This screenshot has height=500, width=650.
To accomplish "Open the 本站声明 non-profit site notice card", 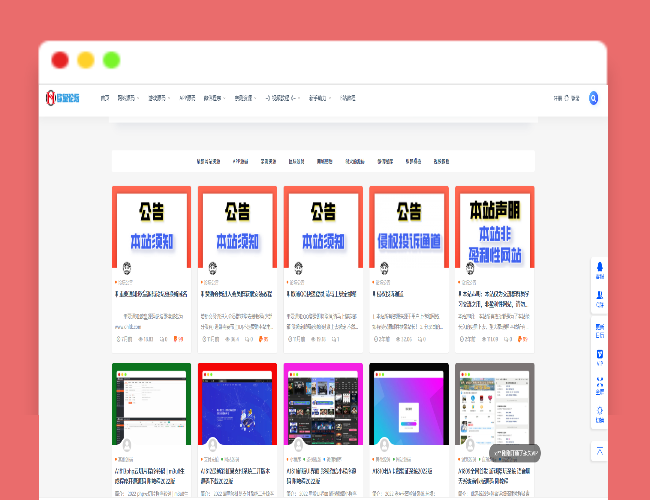I will click(494, 226).
